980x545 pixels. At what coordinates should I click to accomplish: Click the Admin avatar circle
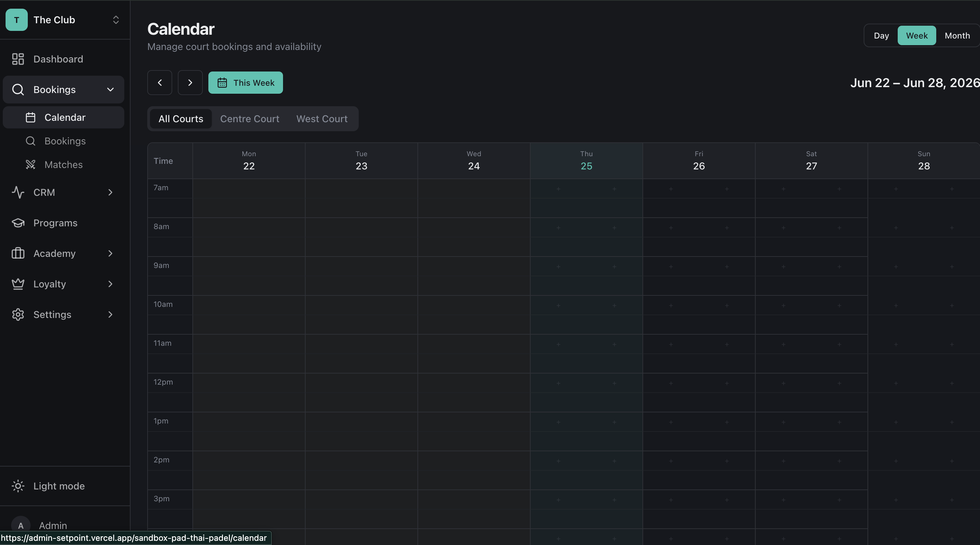coord(20,525)
